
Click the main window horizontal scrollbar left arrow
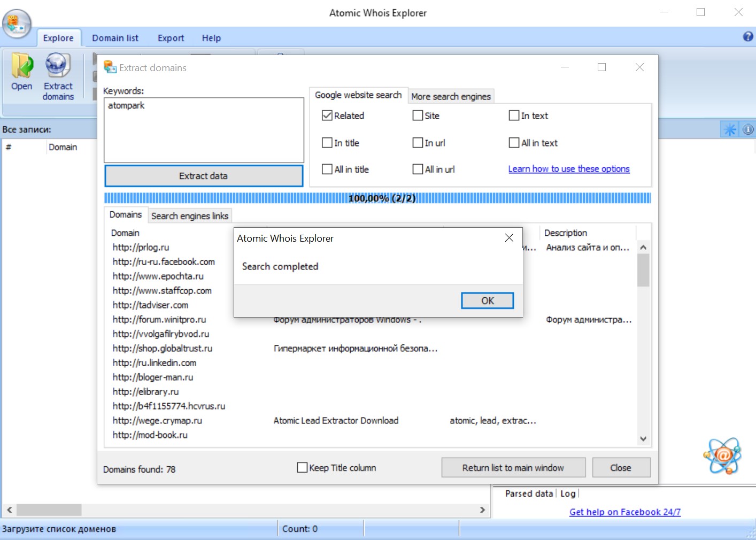click(x=9, y=510)
